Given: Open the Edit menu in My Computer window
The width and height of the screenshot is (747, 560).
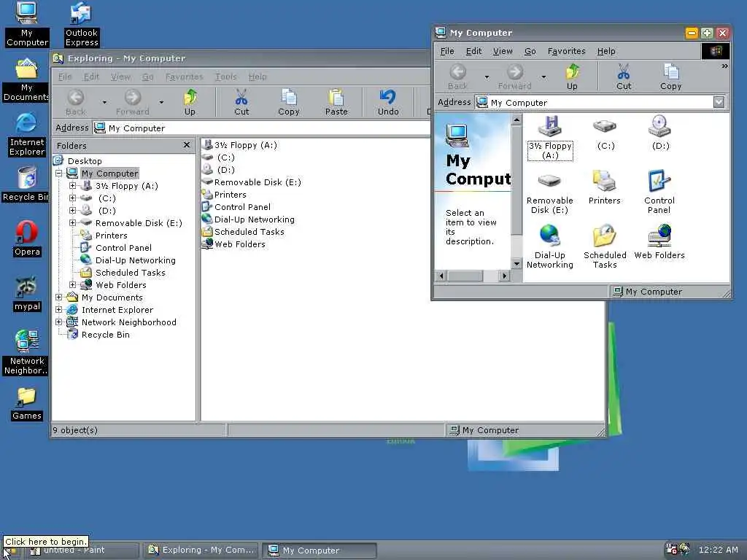Looking at the screenshot, I should (473, 51).
